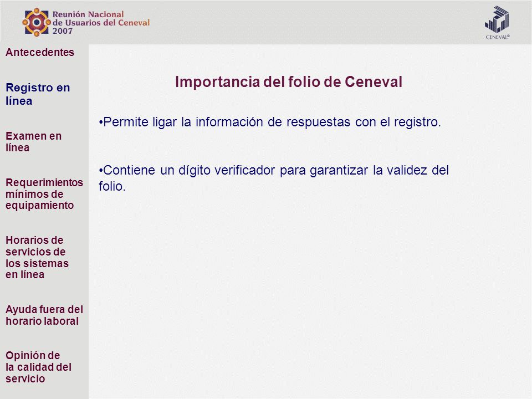Go to Registro en línea section

point(38,94)
